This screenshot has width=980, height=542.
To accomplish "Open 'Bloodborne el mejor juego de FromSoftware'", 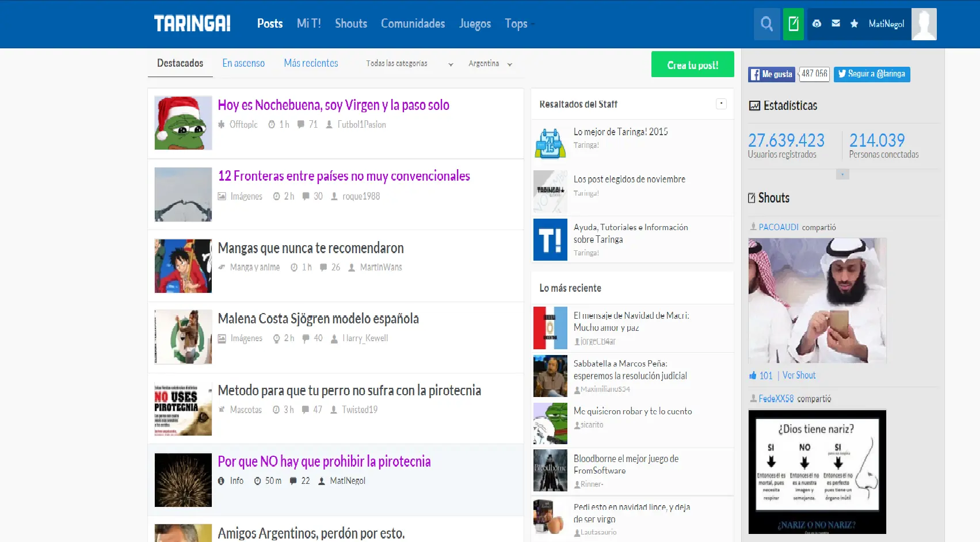I will pos(626,464).
